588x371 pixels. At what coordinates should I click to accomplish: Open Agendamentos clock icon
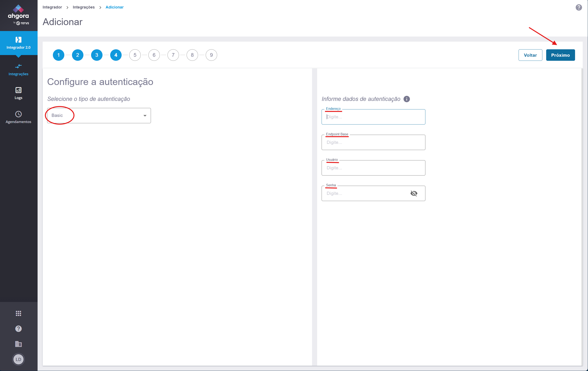click(x=18, y=114)
